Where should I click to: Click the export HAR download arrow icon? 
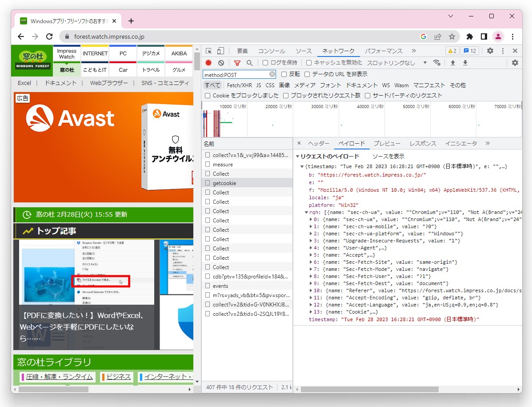click(465, 63)
